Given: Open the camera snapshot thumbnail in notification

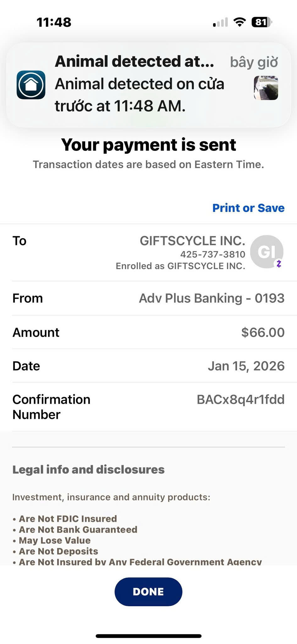Looking at the screenshot, I should tap(266, 88).
